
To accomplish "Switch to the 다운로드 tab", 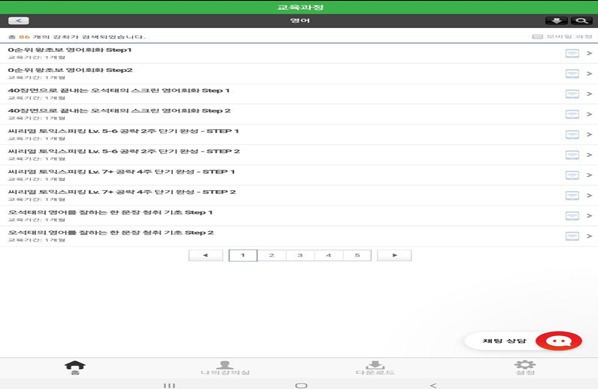I will [375, 368].
